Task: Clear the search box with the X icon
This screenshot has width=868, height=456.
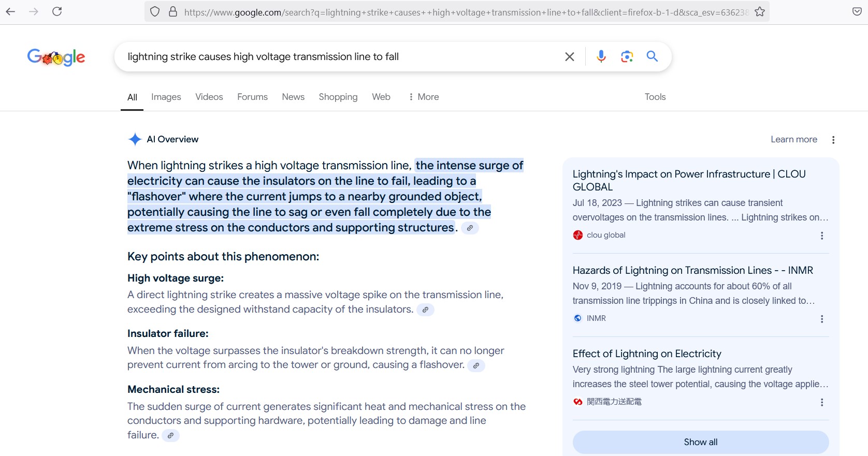Action: [569, 57]
